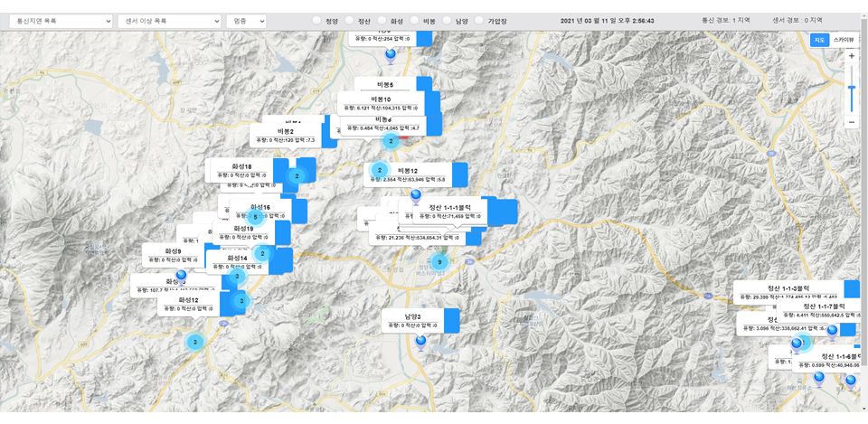Open the 통신지연 목록 dropdown

point(61,20)
